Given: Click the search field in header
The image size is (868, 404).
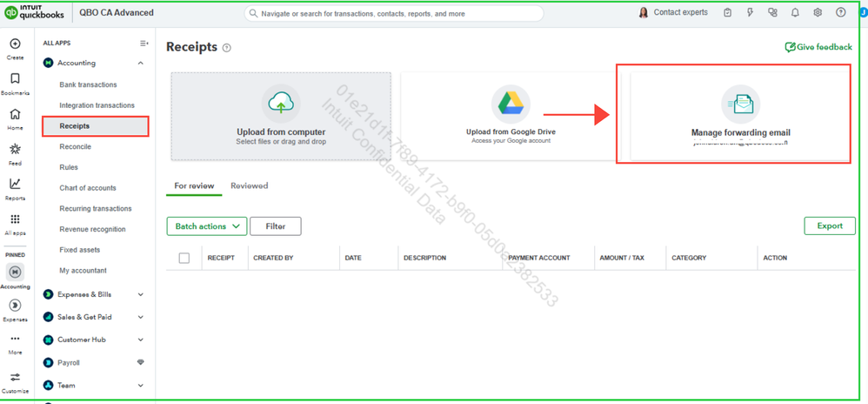Looking at the screenshot, I should [394, 13].
